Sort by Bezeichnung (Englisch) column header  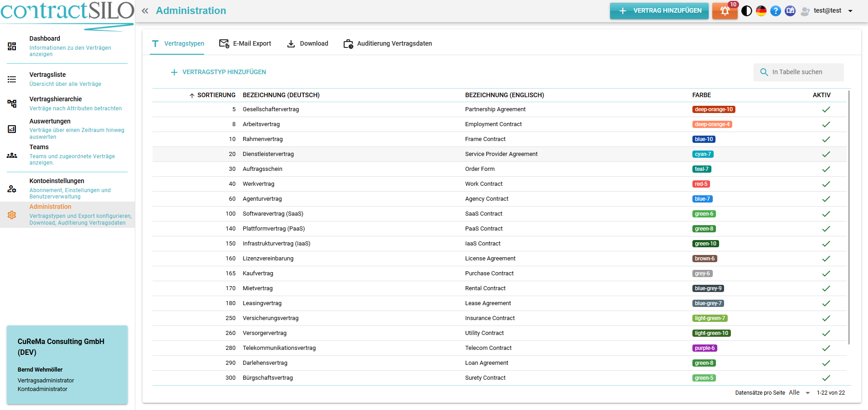click(505, 95)
